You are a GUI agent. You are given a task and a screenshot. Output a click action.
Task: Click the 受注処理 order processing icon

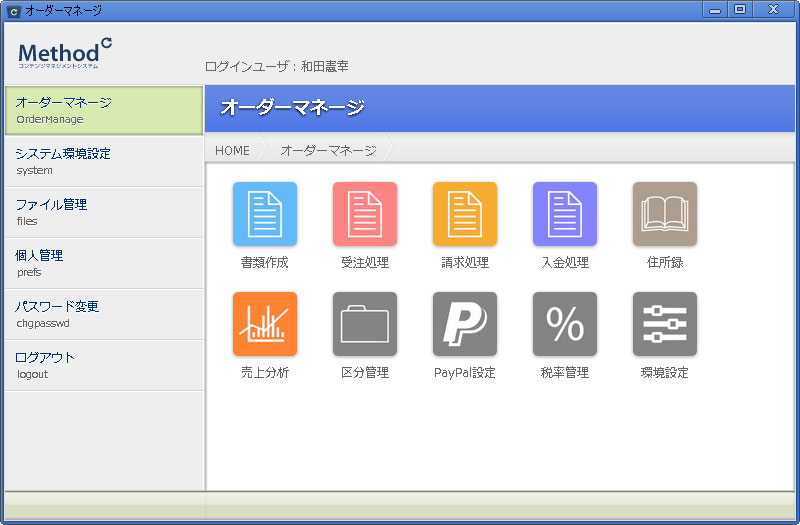coord(364,214)
